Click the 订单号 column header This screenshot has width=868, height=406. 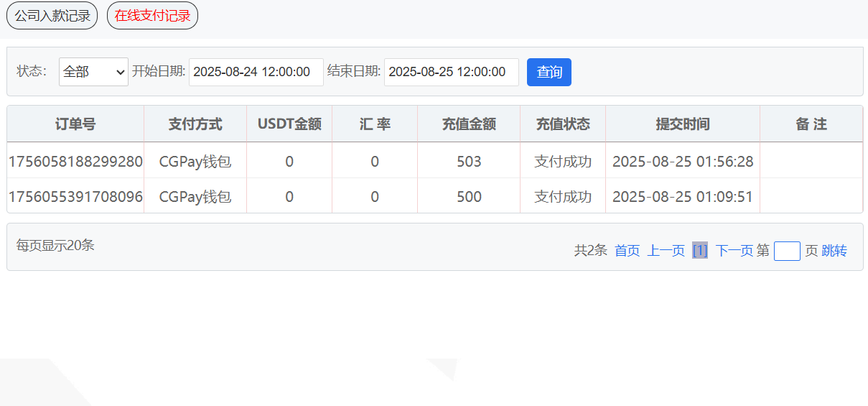pos(75,124)
